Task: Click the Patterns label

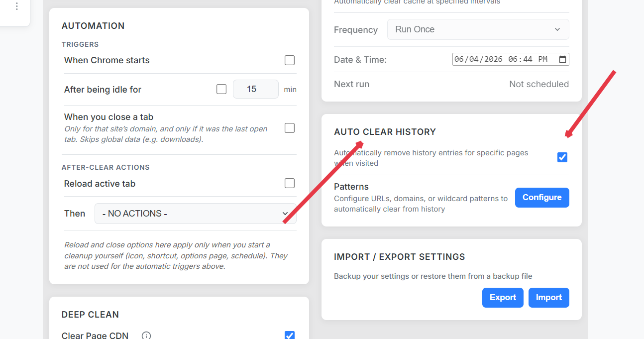Action: click(x=351, y=187)
